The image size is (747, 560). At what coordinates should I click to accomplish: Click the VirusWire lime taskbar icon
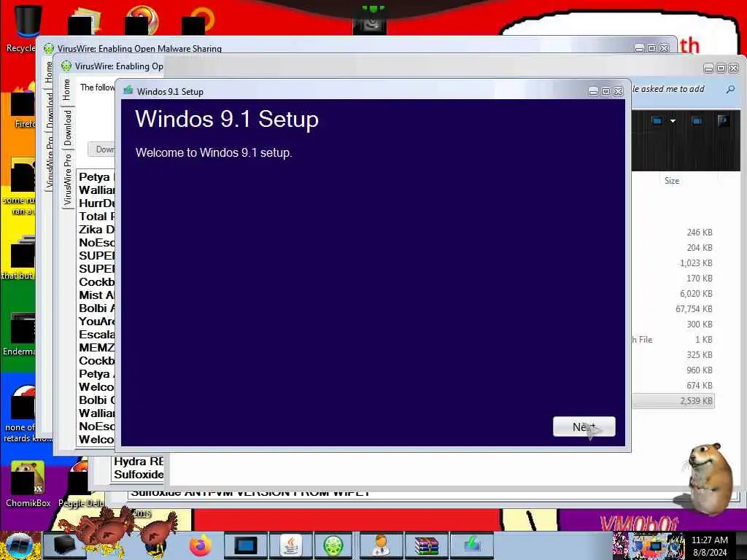(x=333, y=545)
